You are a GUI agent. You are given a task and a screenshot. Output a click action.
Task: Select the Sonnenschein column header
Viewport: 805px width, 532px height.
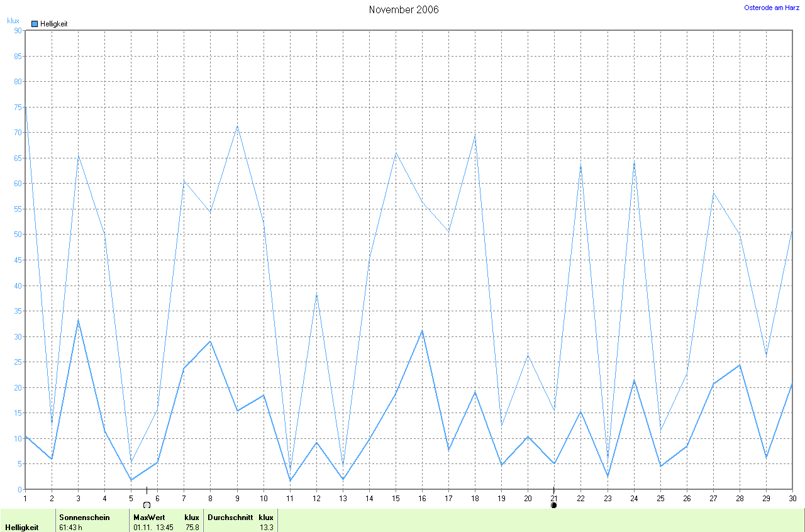(x=84, y=518)
